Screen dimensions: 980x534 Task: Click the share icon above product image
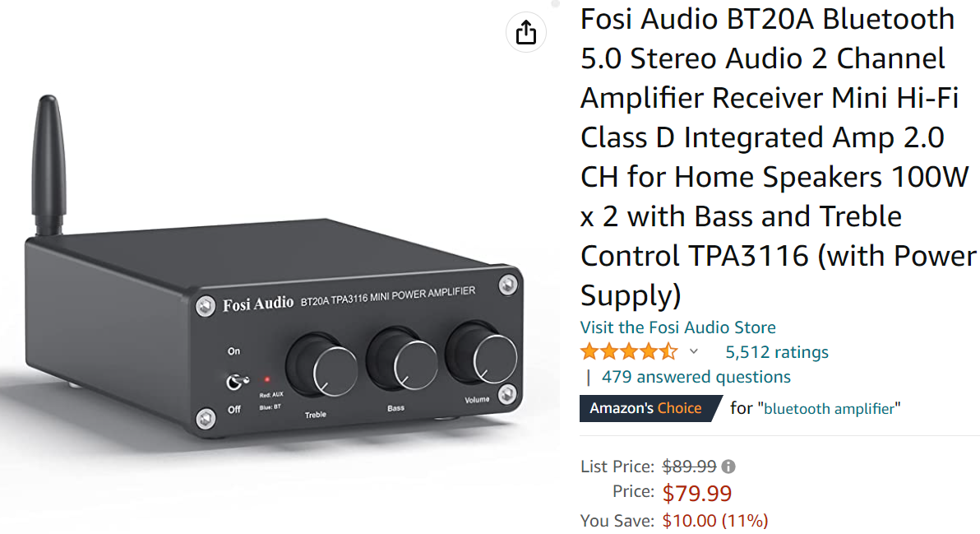[x=525, y=32]
